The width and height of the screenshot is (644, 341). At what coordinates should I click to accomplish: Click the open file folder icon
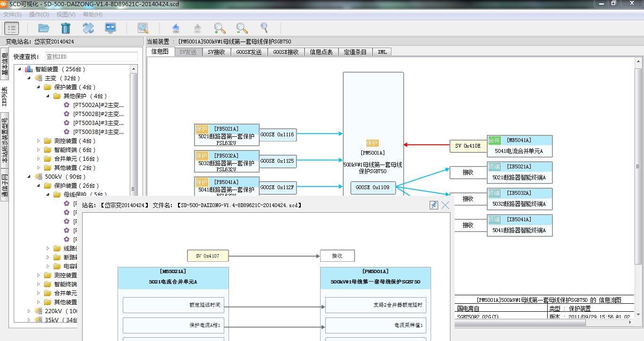pyautogui.click(x=43, y=28)
